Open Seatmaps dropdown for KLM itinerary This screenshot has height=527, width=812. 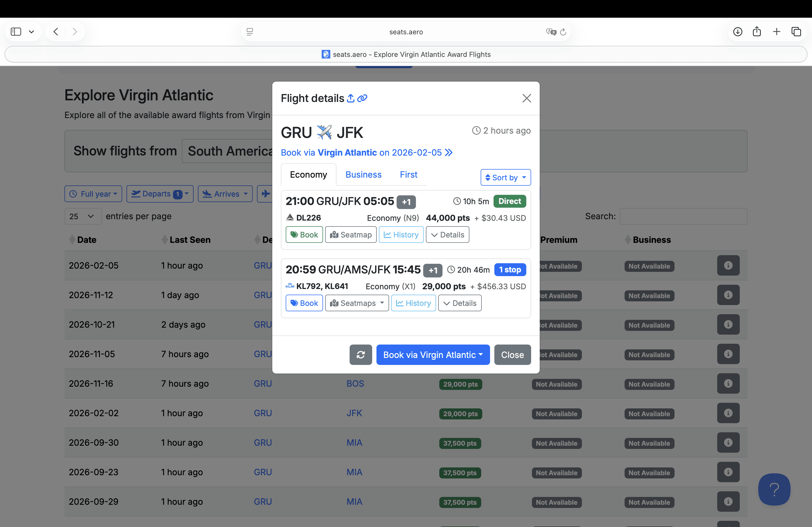pyautogui.click(x=357, y=303)
